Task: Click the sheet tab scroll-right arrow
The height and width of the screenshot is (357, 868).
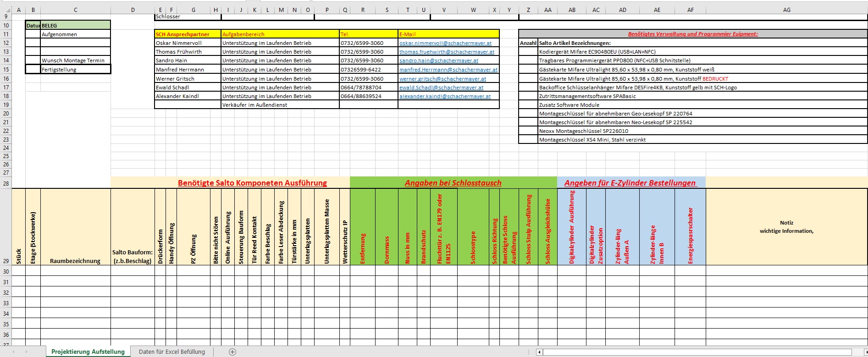Action: click(x=27, y=352)
